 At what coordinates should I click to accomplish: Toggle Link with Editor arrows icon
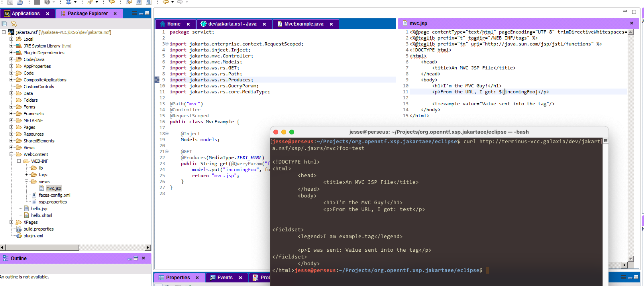[x=14, y=24]
